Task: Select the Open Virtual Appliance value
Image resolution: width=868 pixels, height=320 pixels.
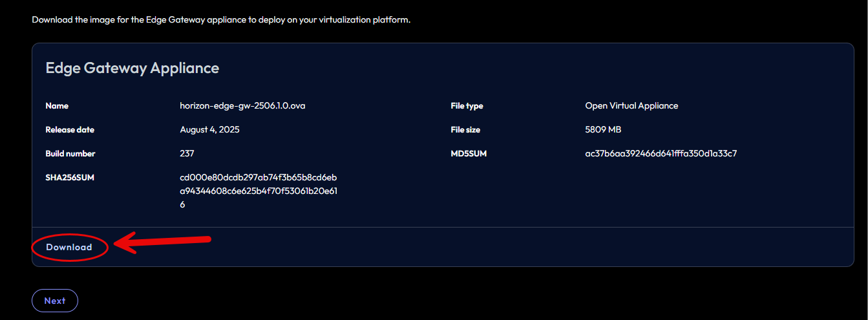Action: pyautogui.click(x=631, y=105)
